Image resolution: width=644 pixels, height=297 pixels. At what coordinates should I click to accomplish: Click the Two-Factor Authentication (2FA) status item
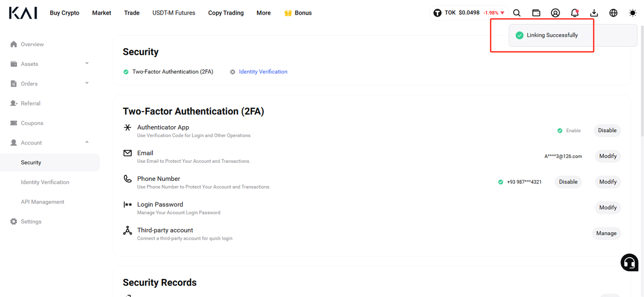click(168, 72)
